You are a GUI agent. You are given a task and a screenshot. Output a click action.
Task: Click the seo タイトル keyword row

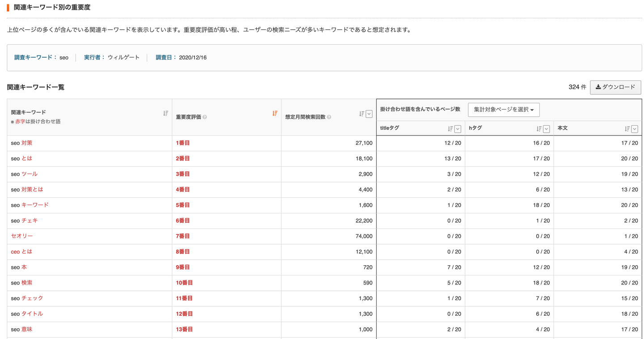[27, 314]
